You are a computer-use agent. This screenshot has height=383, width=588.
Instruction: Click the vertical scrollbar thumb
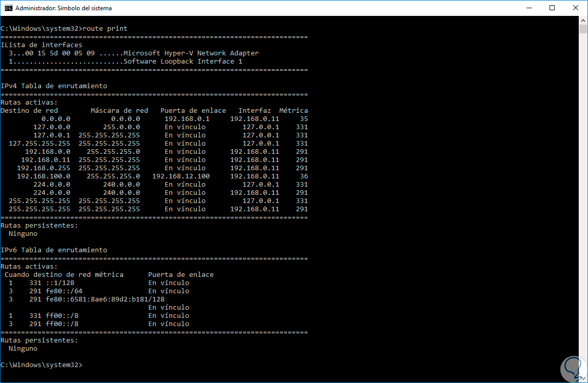point(583,29)
